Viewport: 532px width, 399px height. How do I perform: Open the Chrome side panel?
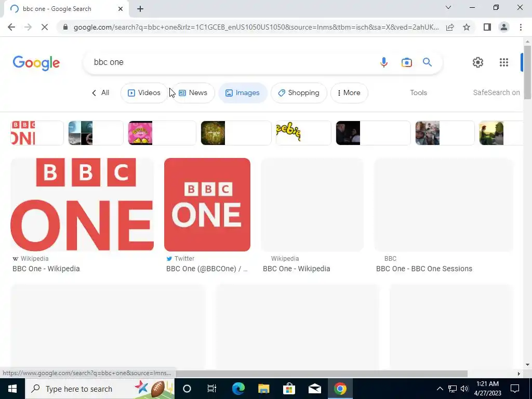pyautogui.click(x=487, y=27)
